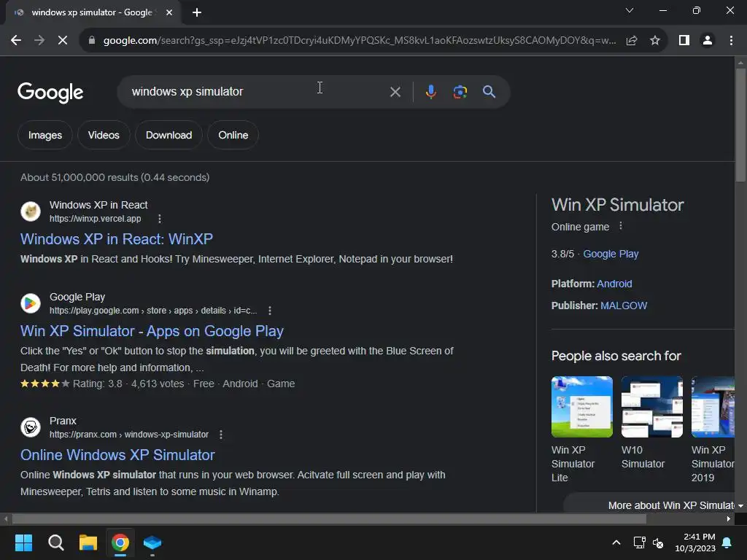The width and height of the screenshot is (747, 560).
Task: Click the Google Play favicon
Action: pyautogui.click(x=31, y=303)
